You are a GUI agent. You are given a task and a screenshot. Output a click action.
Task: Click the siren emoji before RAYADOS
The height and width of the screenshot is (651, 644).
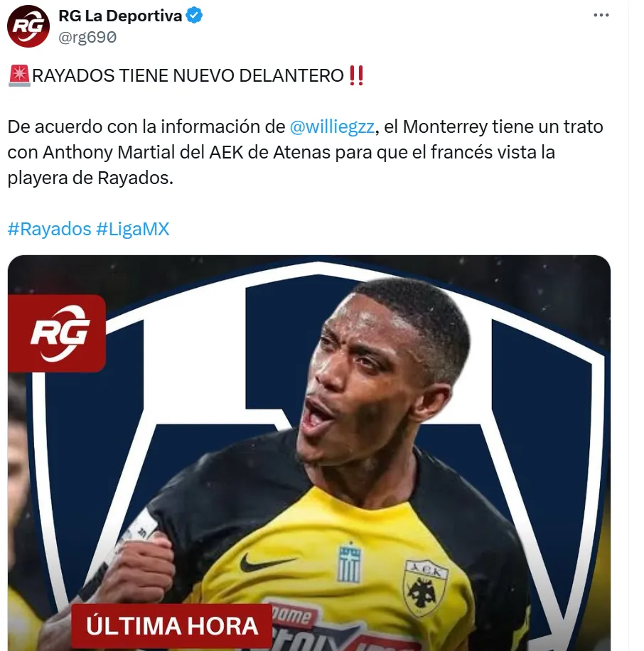(19, 75)
